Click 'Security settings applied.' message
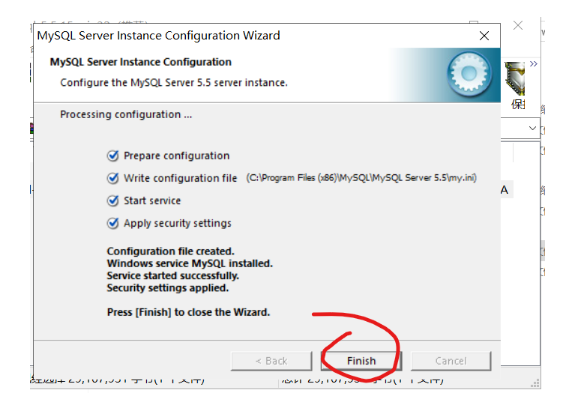The height and width of the screenshot is (408, 571). click(168, 288)
